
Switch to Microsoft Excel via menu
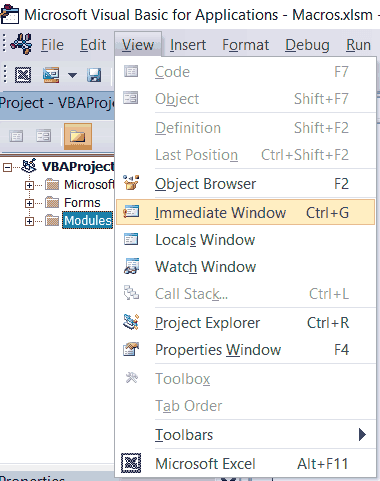pyautogui.click(x=245, y=464)
